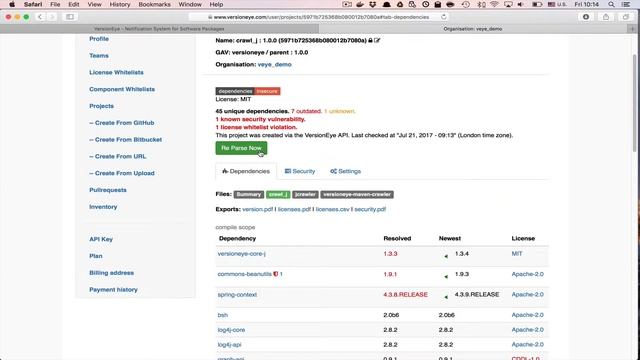
Task: Click the edit pencil icon beside project name
Action: (x=377, y=40)
